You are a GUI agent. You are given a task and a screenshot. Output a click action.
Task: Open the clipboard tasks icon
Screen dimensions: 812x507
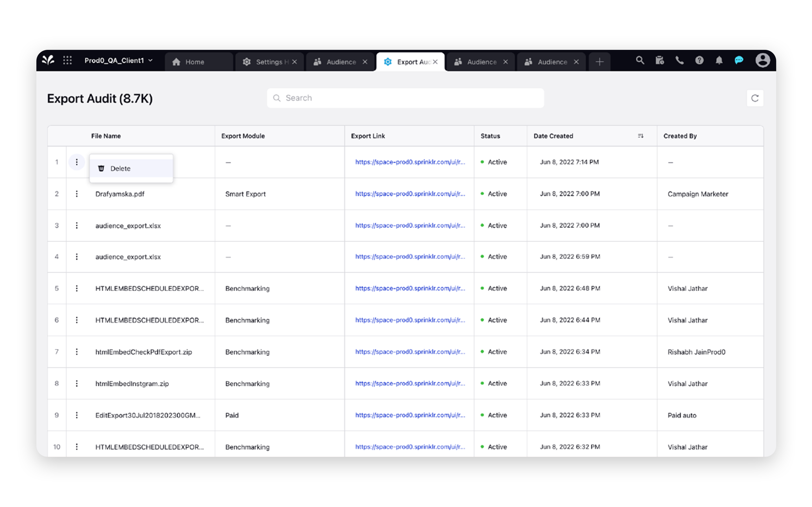point(660,61)
